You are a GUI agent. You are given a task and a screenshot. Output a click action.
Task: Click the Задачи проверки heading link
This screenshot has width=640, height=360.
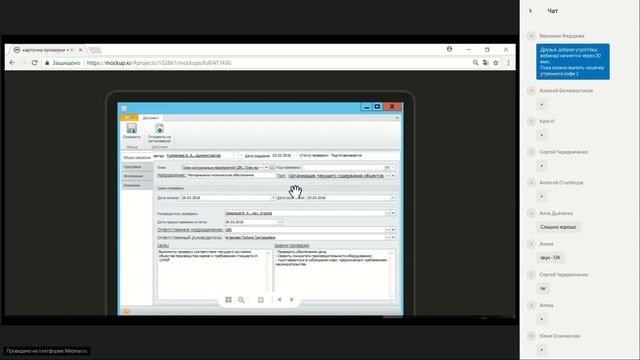point(291,246)
